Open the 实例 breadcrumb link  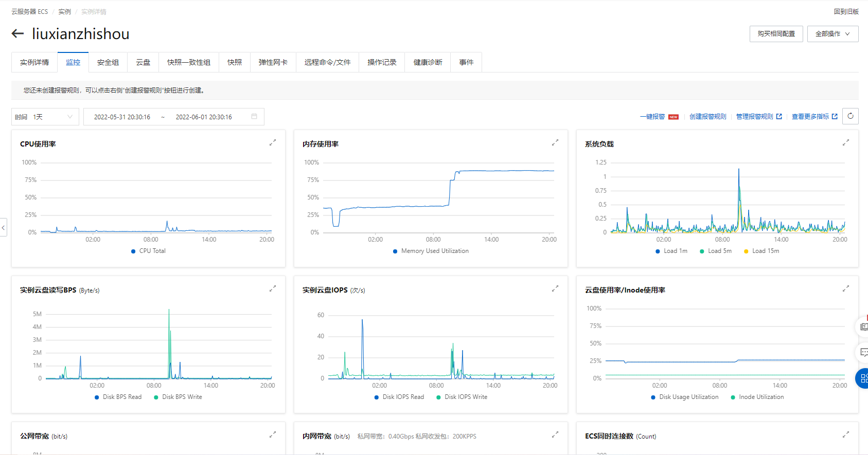coord(65,11)
